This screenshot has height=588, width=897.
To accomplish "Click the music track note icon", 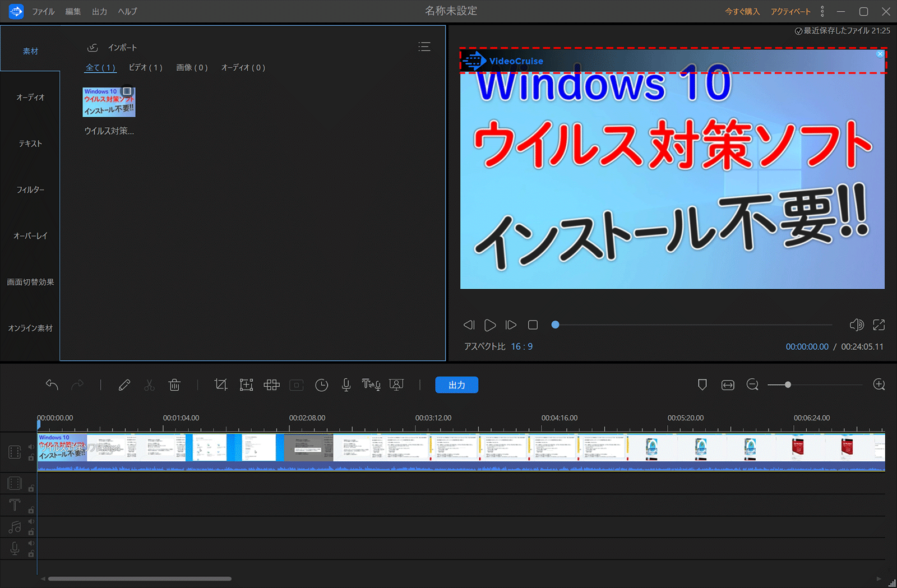I will [15, 527].
